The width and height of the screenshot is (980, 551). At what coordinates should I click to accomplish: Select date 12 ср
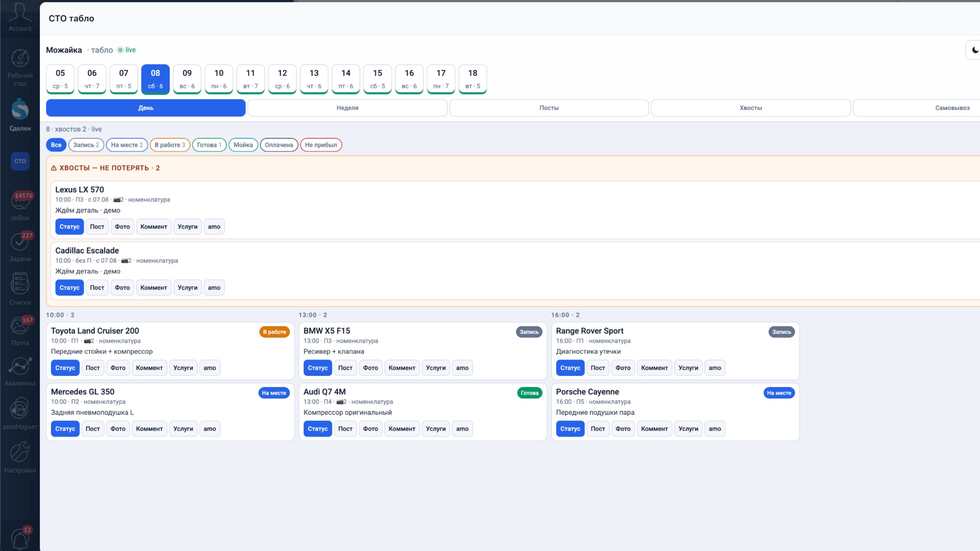point(282,79)
